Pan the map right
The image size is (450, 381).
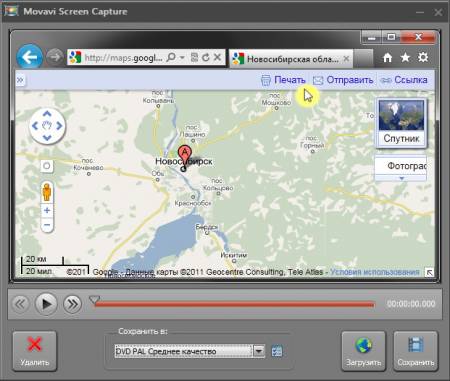click(x=59, y=126)
